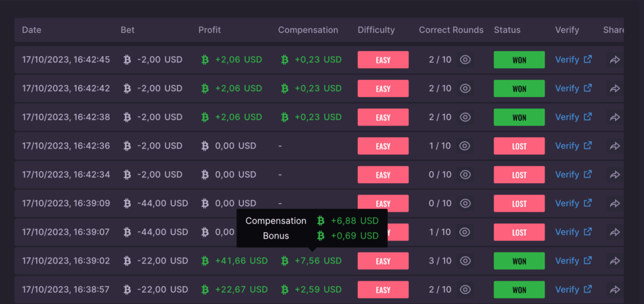Select the +41,66 USD profit value
This screenshot has width=644, height=304.
point(241,261)
